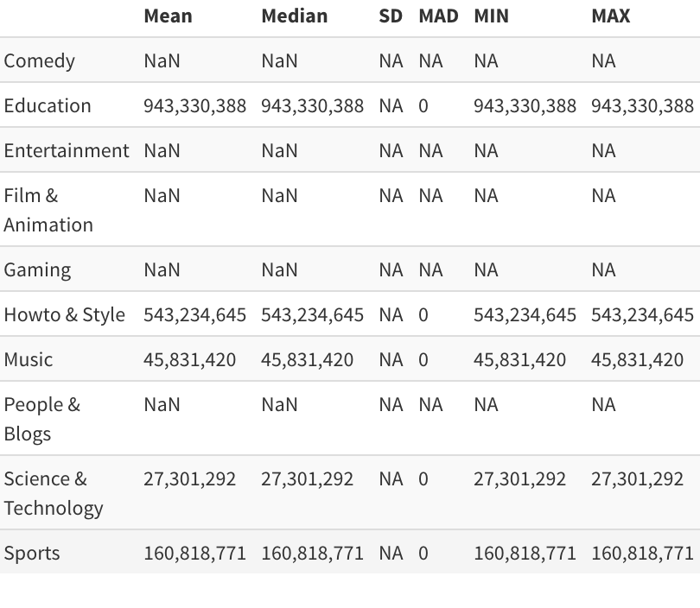This screenshot has width=700, height=608.
Task: Select the Music row label
Action: click(x=29, y=359)
